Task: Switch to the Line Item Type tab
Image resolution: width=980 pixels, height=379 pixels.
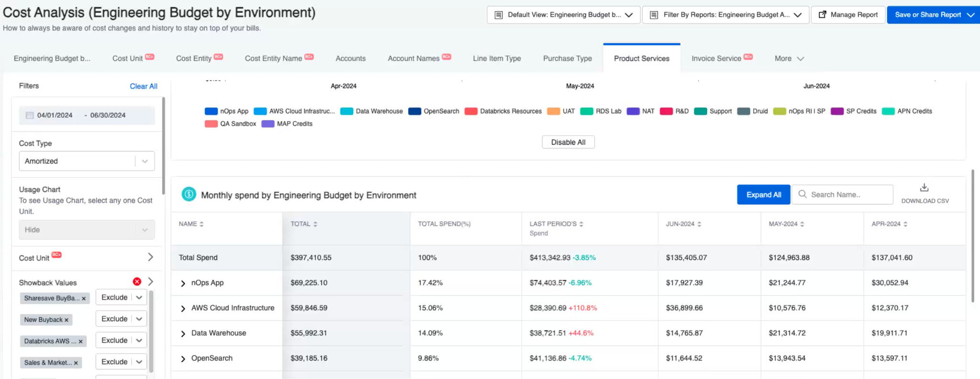Action: [497, 58]
